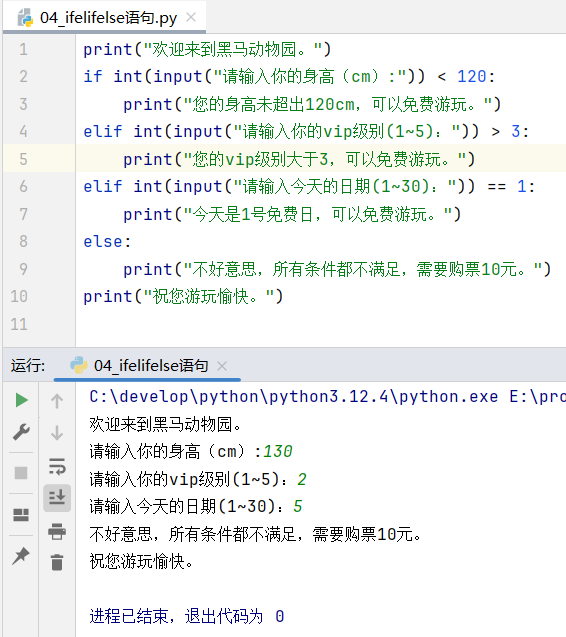The width and height of the screenshot is (566, 637).
Task: Click line number 5 in the gutter
Action: tap(24, 159)
